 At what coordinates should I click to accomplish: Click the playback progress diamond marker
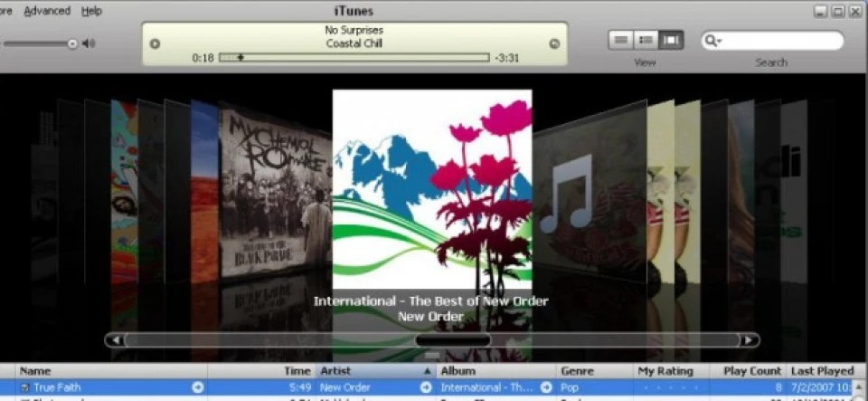(241, 57)
